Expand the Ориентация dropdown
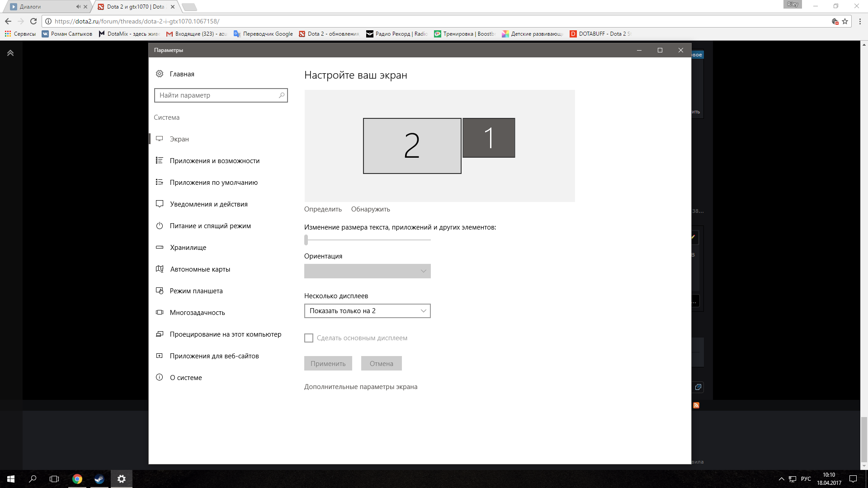The width and height of the screenshot is (868, 488). click(367, 271)
